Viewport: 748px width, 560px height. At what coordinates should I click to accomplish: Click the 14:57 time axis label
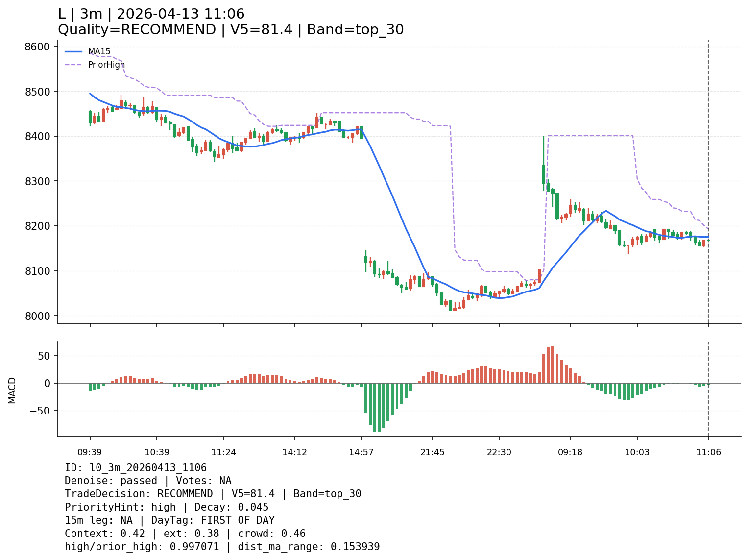coord(361,452)
